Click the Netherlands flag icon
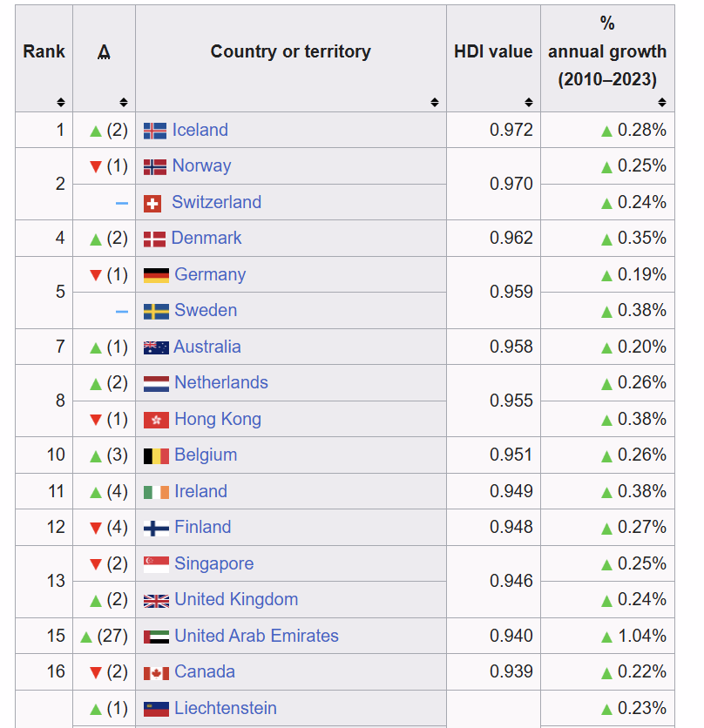The width and height of the screenshot is (704, 728). pyautogui.click(x=156, y=384)
